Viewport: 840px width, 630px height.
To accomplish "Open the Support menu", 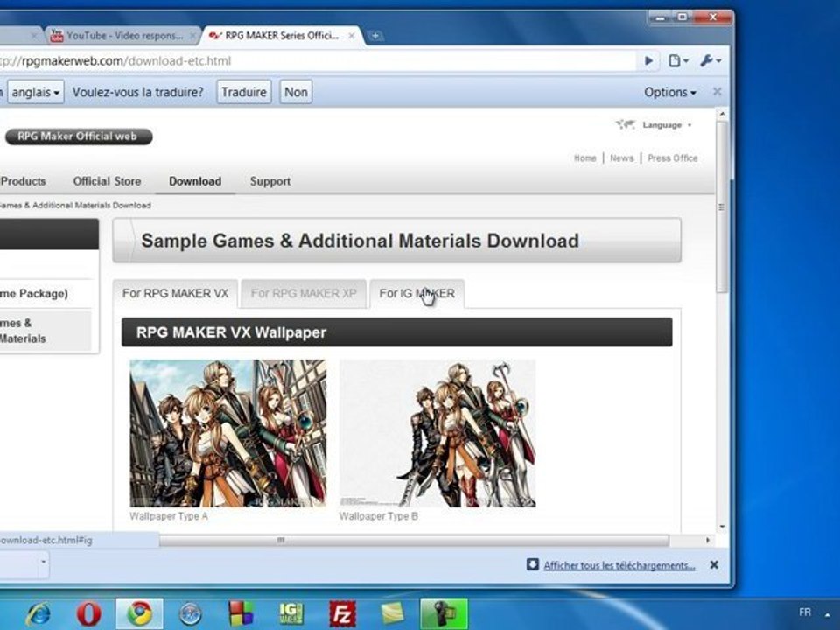I will pos(270,181).
